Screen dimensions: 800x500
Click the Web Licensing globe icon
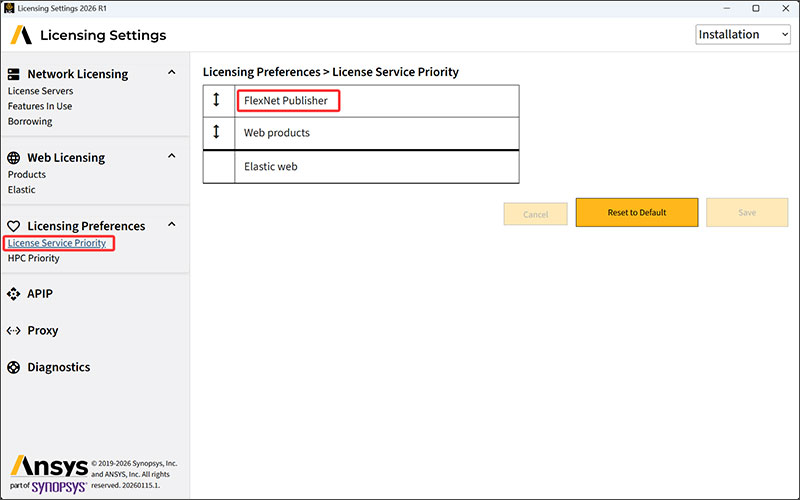coord(14,158)
